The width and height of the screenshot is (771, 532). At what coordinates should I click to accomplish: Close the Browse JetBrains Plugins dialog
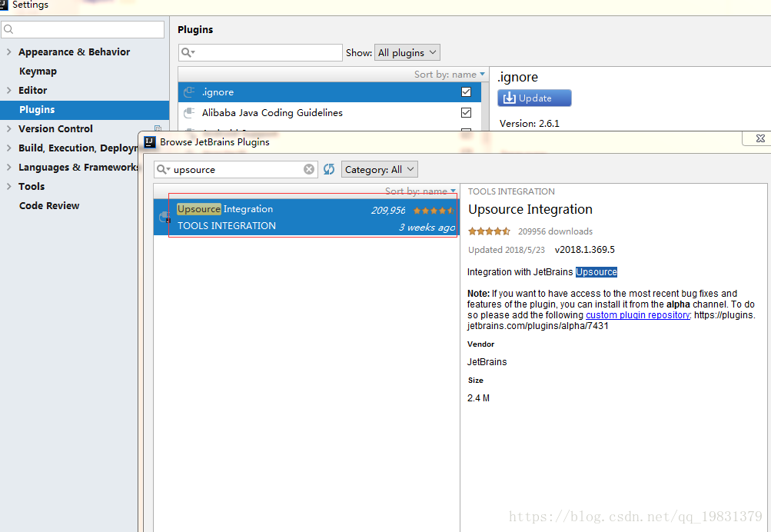pos(760,138)
